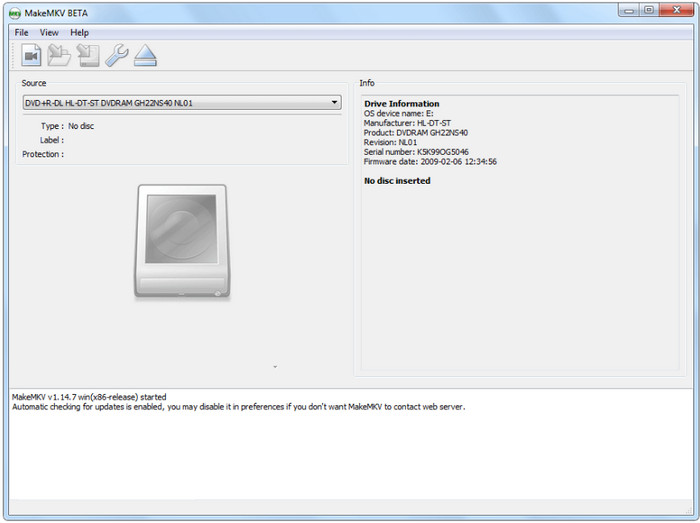Click the 'Serial number: K5K99OG5046' line

point(416,152)
